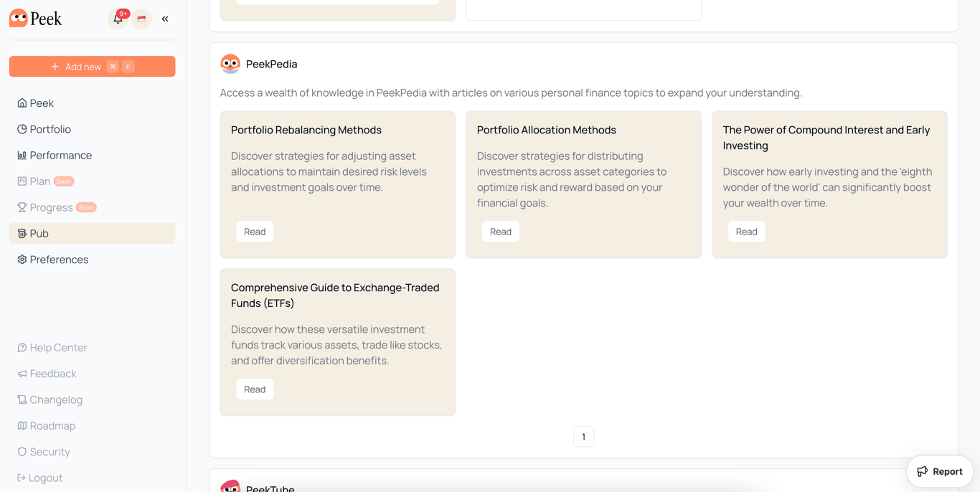
Task: Read Portfolio Rebalancing Methods article
Action: click(x=255, y=232)
